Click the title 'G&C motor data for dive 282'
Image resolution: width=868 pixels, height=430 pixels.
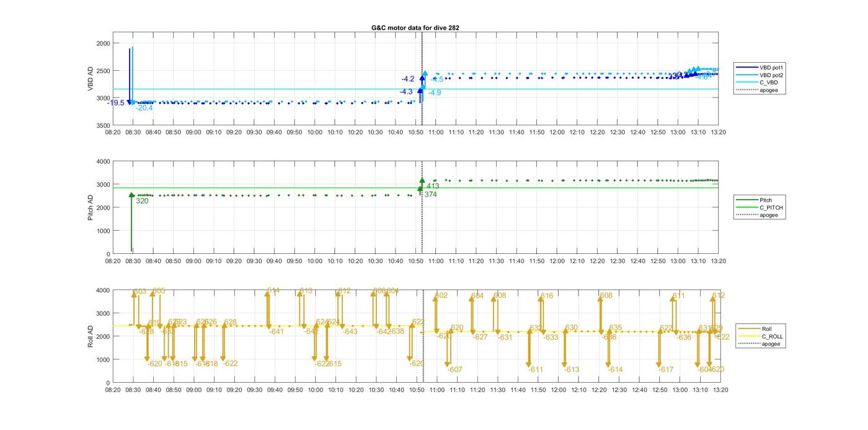pos(415,27)
